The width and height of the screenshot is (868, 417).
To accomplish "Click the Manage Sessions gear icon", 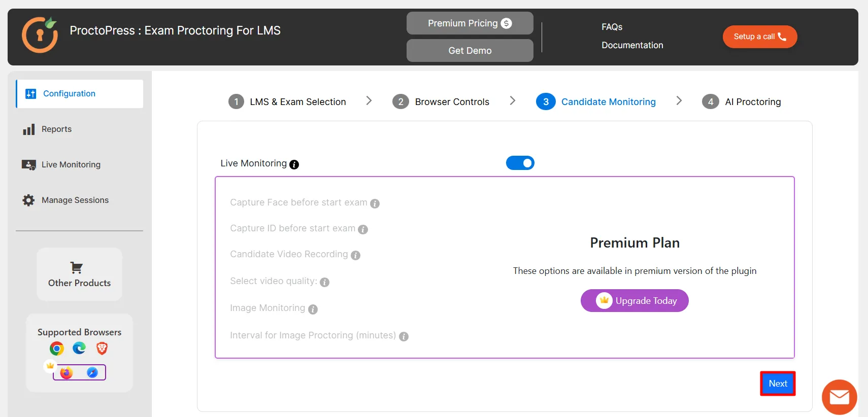I will (x=28, y=200).
